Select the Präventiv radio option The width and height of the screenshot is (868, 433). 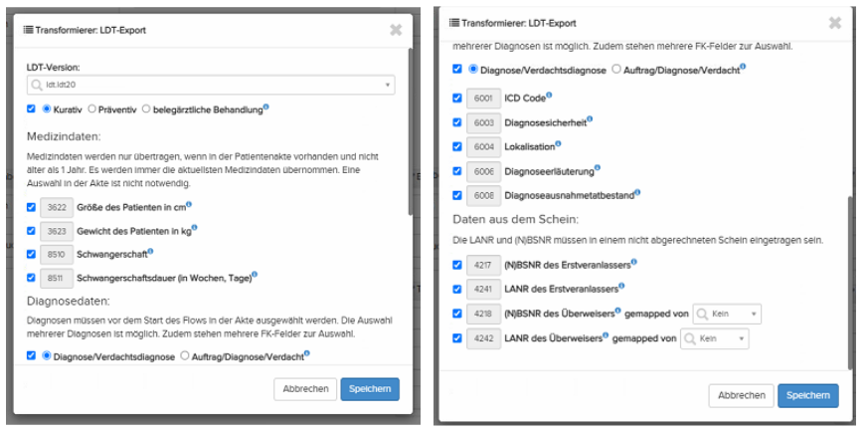click(x=92, y=108)
